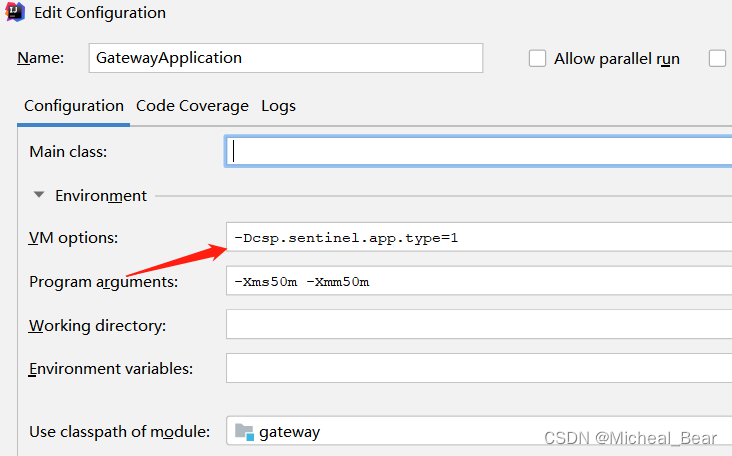Click the module folder icon beside gateway
This screenshot has width=732, height=456.
tap(244, 432)
